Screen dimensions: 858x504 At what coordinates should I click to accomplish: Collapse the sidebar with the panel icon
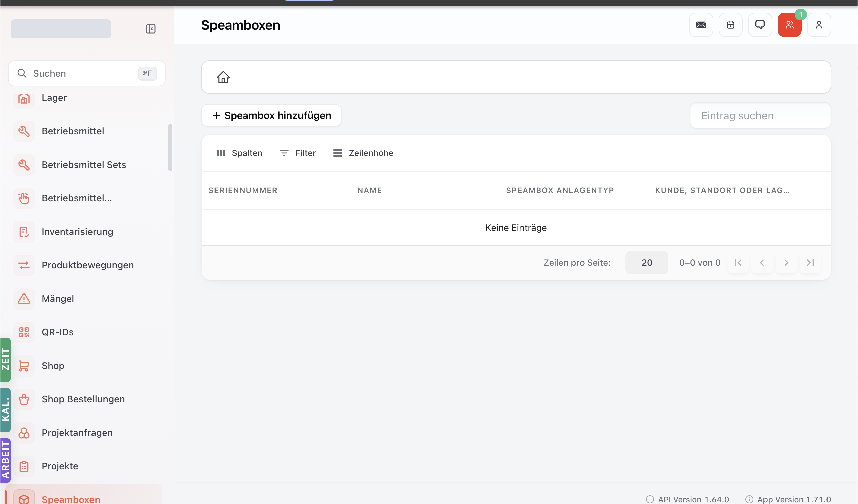pos(150,28)
